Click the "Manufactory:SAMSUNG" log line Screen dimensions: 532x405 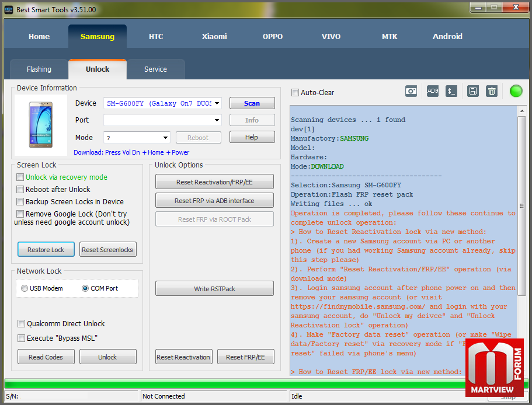pos(330,138)
